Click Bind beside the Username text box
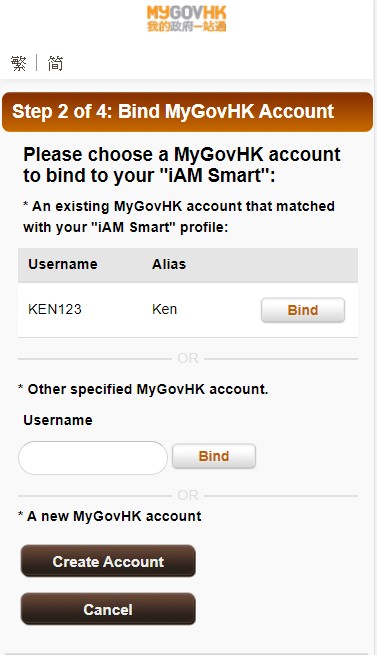This screenshot has width=377, height=655. (214, 456)
